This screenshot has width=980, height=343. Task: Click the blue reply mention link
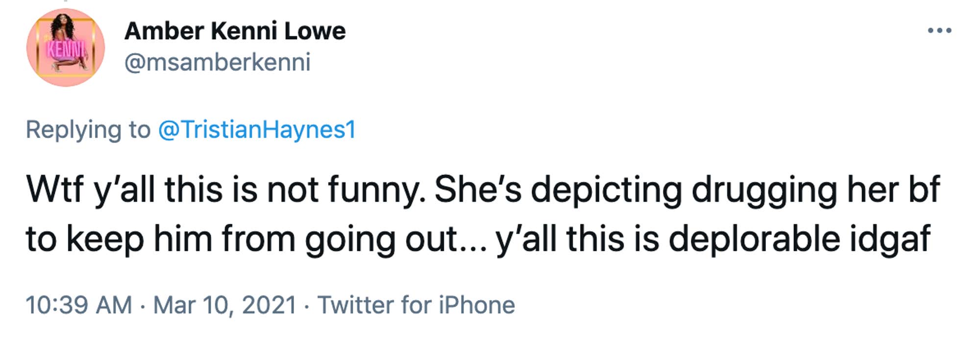[256, 130]
